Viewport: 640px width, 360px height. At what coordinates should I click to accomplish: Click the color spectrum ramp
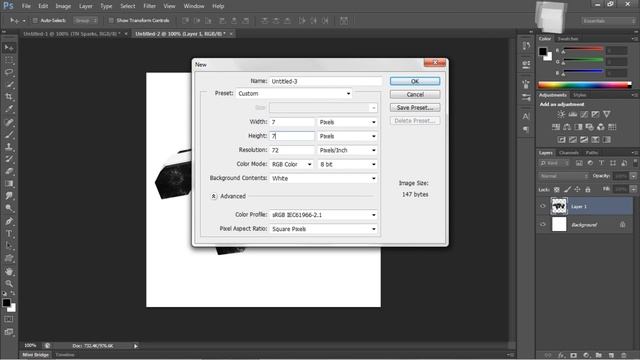(584, 85)
